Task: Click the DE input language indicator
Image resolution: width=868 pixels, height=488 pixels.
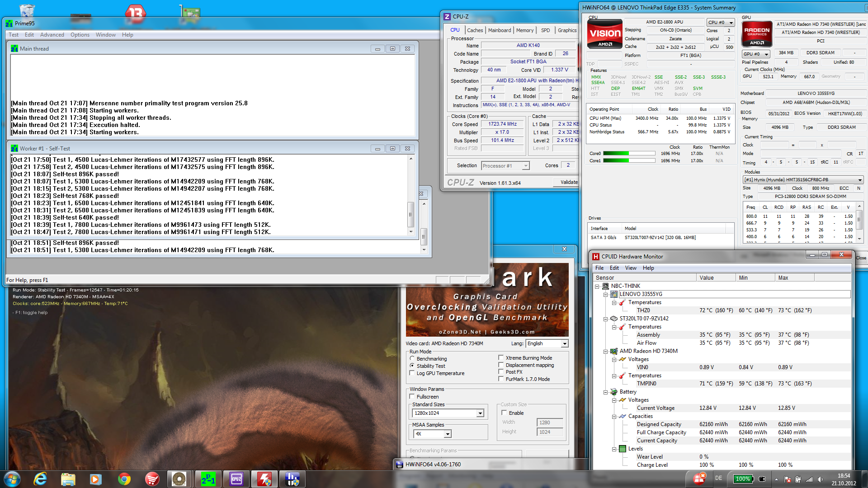Action: pyautogui.click(x=719, y=478)
